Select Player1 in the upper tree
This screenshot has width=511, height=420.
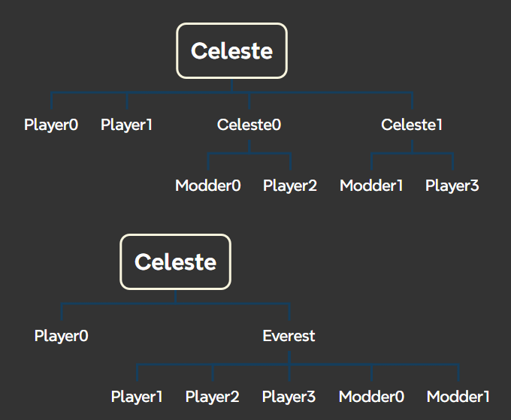pyautogui.click(x=126, y=125)
